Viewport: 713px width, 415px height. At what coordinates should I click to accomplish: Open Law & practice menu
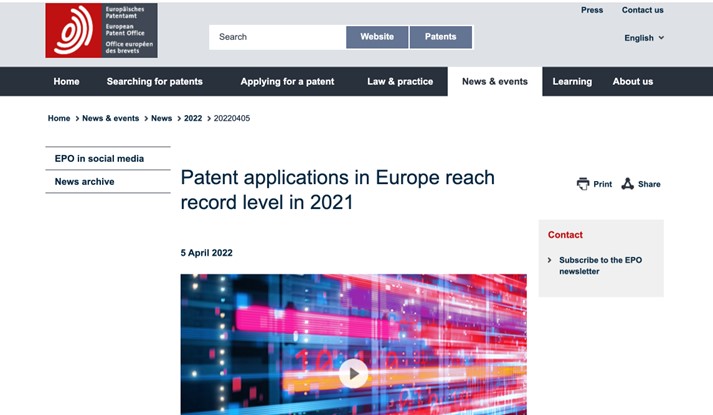(400, 81)
